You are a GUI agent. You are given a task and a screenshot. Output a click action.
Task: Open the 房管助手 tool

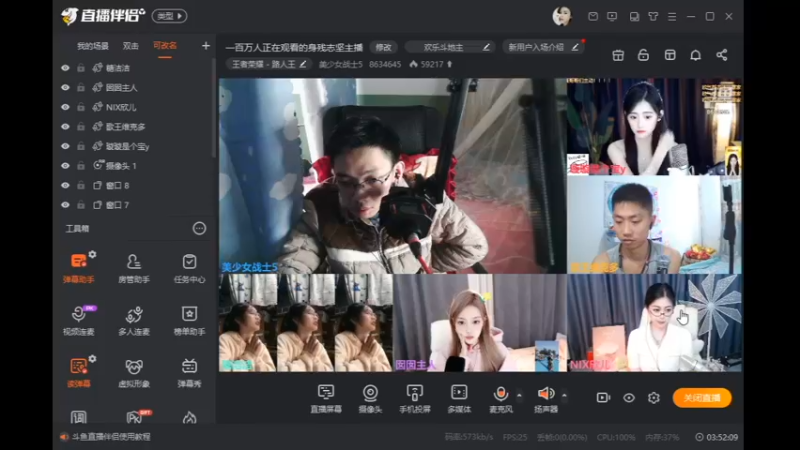tap(134, 267)
